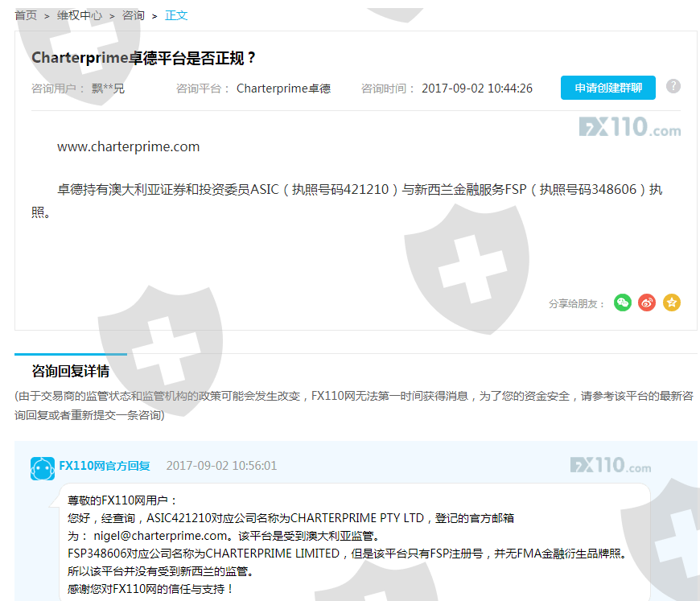
Task: Open 咨询 breadcrumb link
Action: (x=133, y=15)
